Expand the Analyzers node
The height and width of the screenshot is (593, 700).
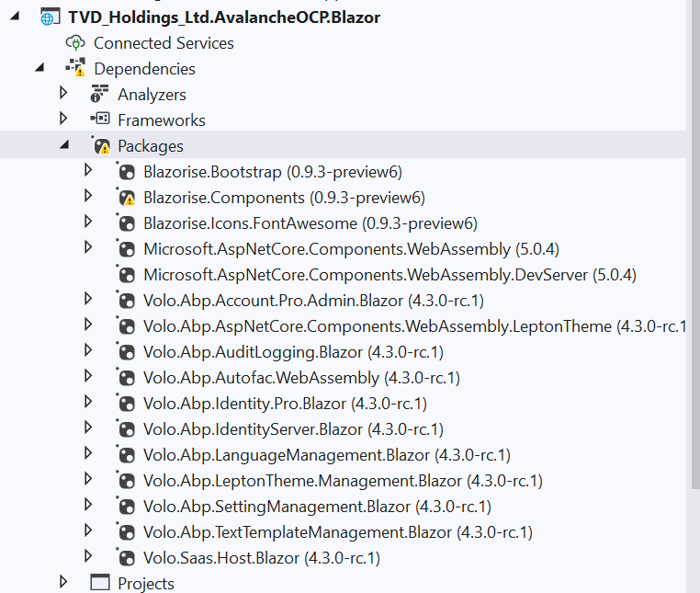[x=63, y=94]
